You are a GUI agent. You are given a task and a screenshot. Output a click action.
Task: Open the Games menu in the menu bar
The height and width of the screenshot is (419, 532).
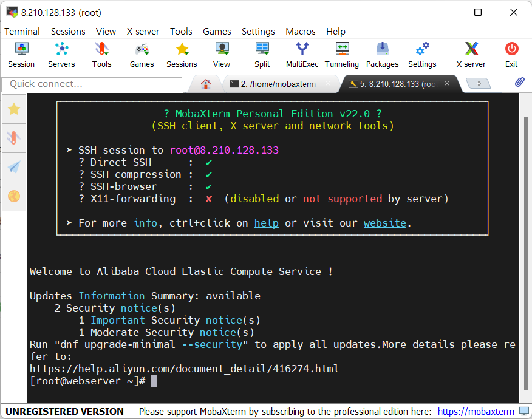point(217,32)
